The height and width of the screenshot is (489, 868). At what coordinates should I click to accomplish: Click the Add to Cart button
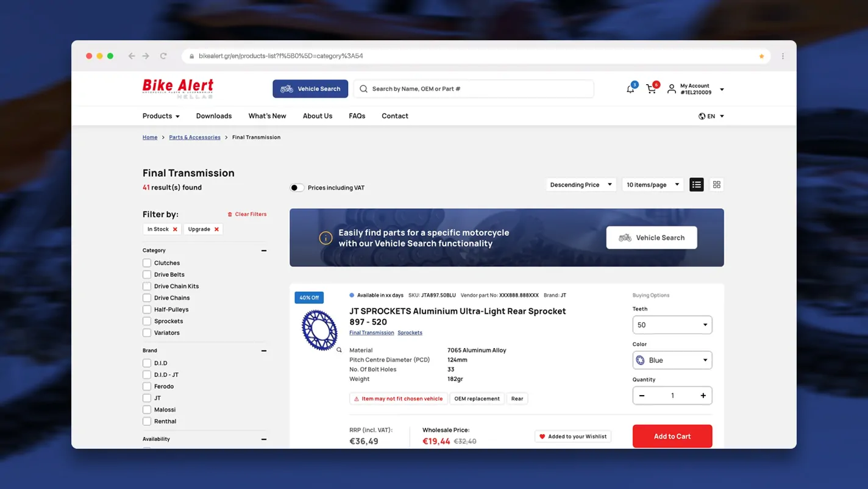672,437
